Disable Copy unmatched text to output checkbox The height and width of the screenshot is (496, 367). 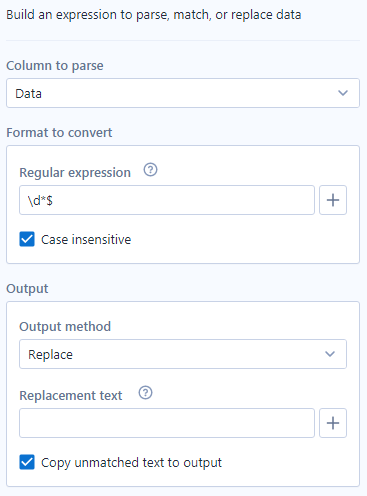click(x=27, y=462)
